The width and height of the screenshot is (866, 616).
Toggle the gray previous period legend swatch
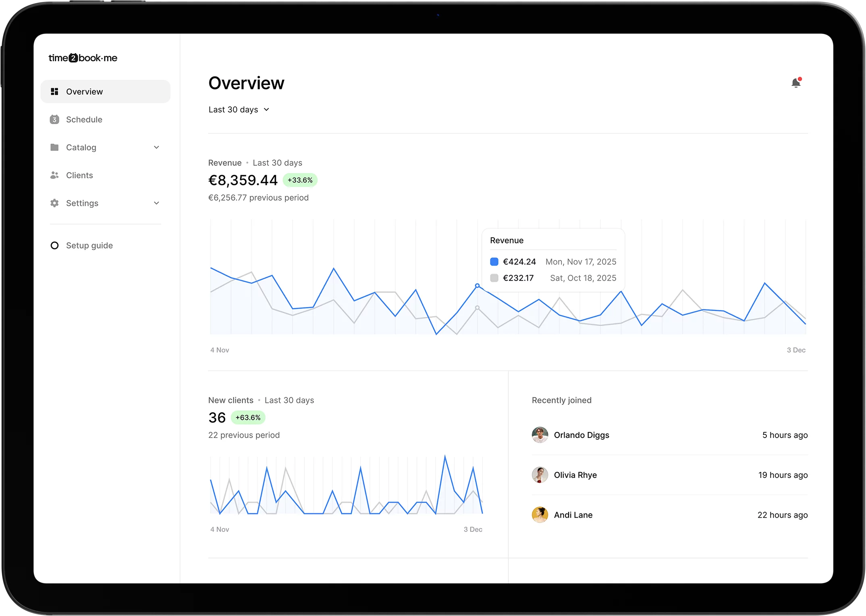[494, 278]
